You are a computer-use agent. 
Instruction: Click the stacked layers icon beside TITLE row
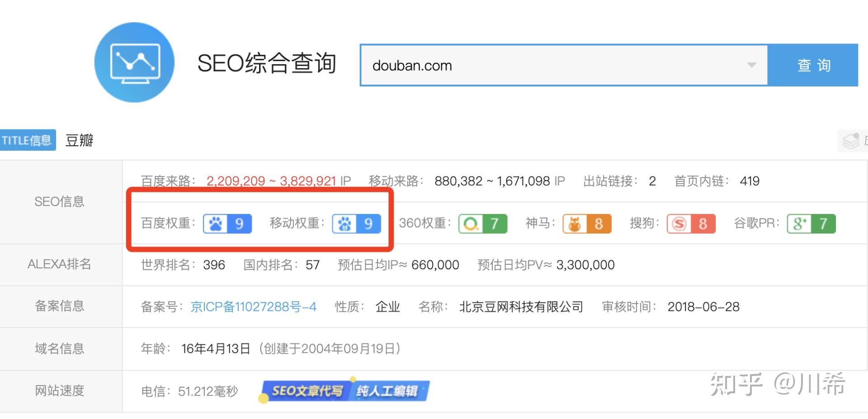click(851, 141)
